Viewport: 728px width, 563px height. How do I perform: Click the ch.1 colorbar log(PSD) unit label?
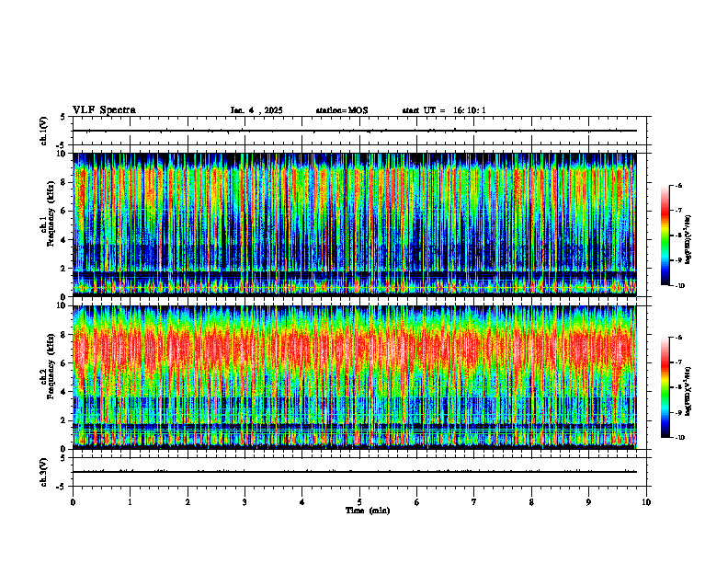point(688,239)
